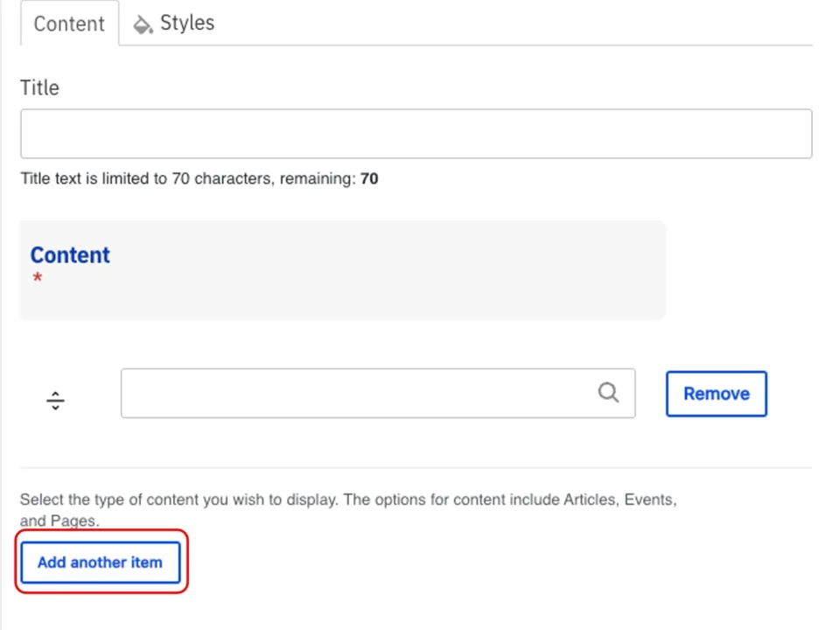
Task: Click the Title field label
Action: [x=39, y=87]
